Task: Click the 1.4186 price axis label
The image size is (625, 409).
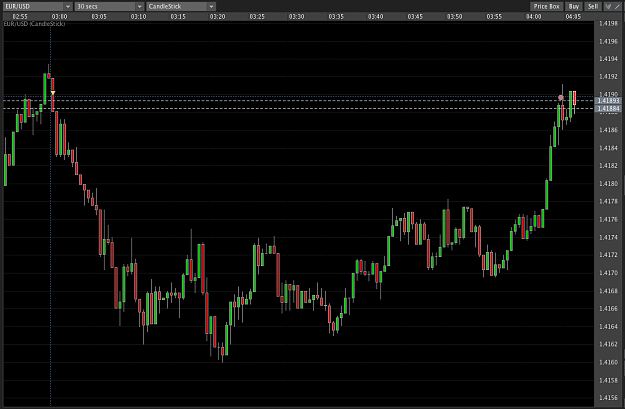Action: point(608,130)
